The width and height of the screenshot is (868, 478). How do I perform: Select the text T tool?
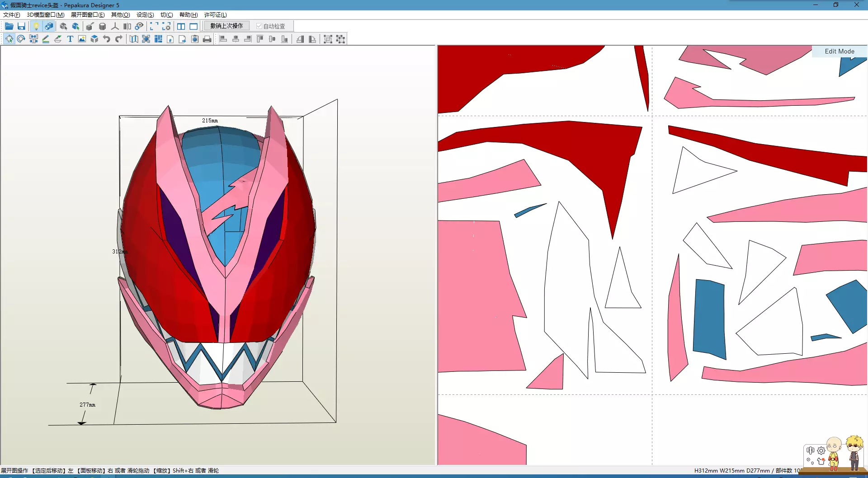[x=70, y=39]
